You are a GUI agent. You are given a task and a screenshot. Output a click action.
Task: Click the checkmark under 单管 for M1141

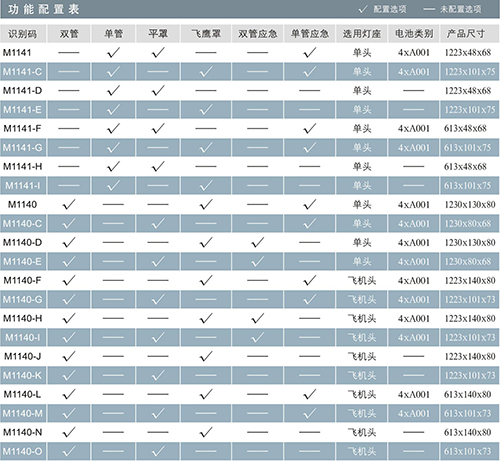(x=113, y=52)
